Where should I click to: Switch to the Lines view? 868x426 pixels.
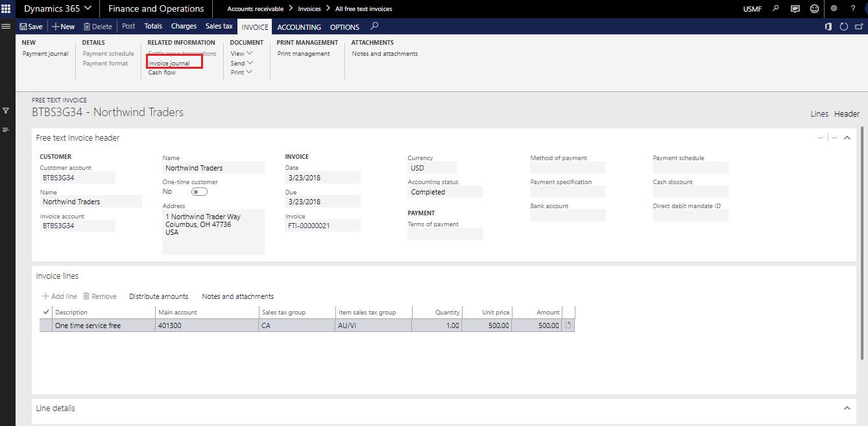click(819, 114)
